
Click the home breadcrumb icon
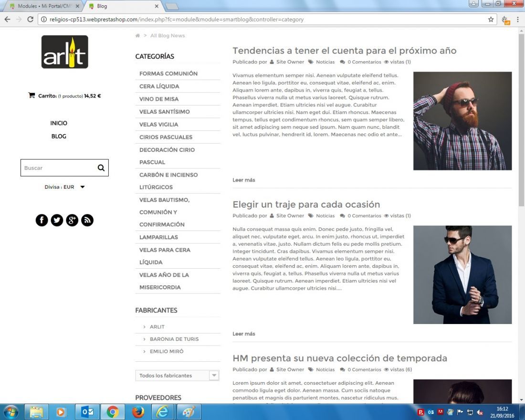point(137,35)
